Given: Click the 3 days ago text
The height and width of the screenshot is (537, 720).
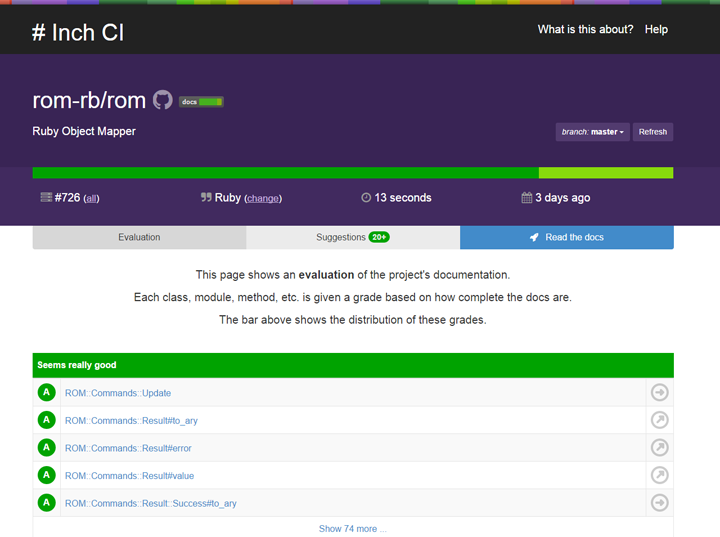Looking at the screenshot, I should (x=562, y=198).
